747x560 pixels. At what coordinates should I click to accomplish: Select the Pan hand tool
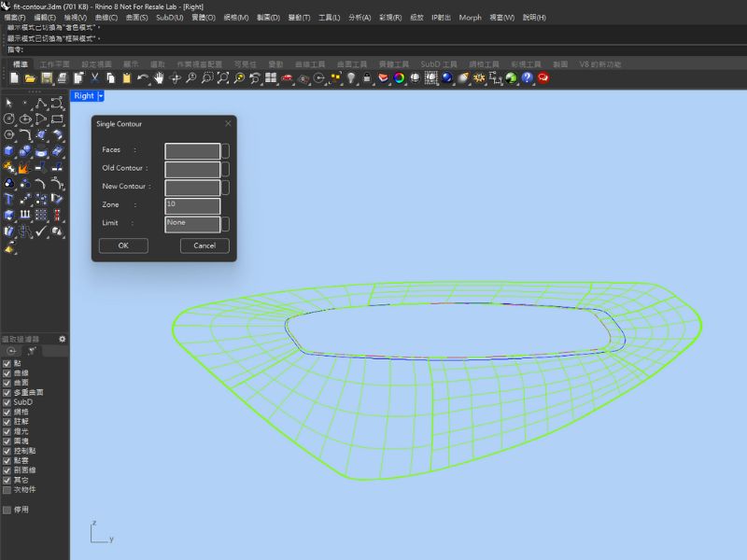(x=159, y=78)
